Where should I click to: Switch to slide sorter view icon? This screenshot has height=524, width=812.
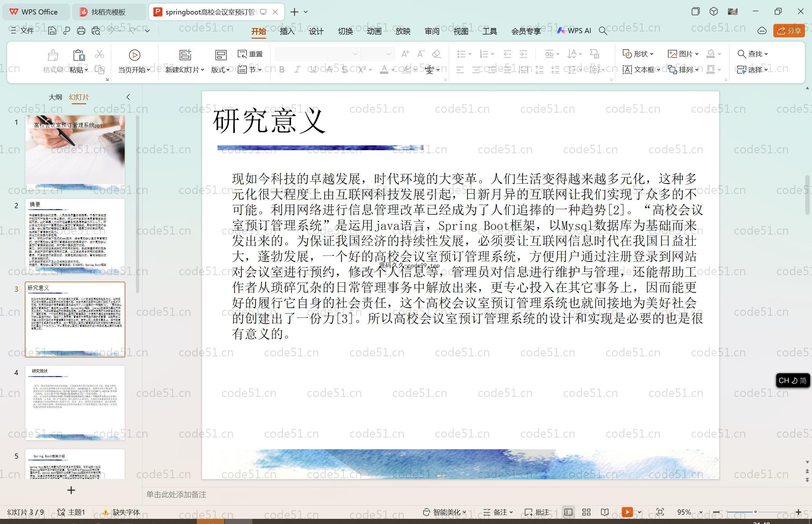pyautogui.click(x=586, y=512)
